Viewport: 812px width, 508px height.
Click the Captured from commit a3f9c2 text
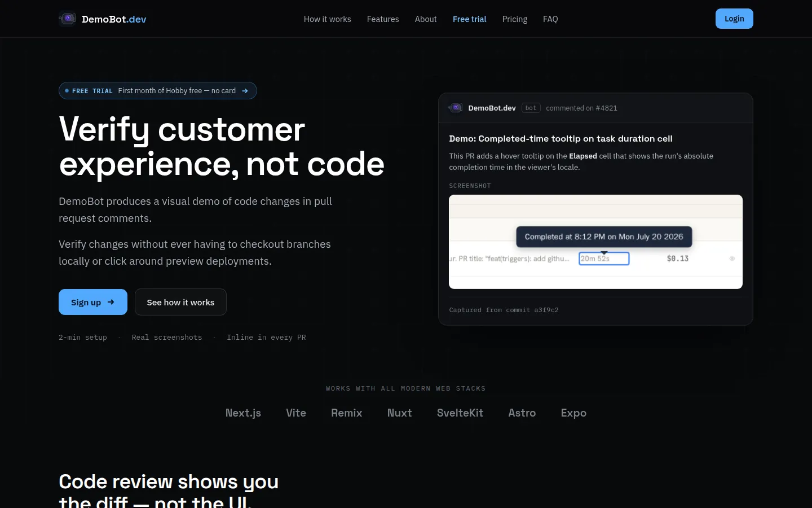click(504, 310)
